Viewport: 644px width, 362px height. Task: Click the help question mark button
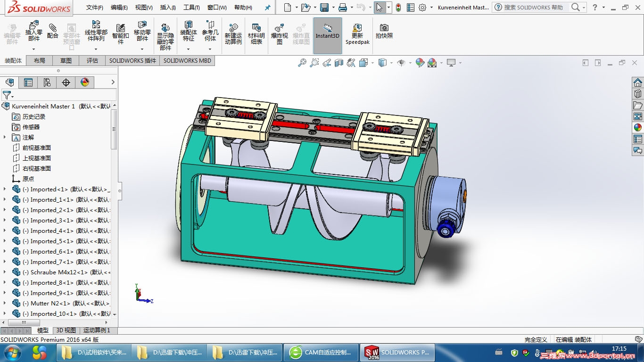pyautogui.click(x=594, y=8)
